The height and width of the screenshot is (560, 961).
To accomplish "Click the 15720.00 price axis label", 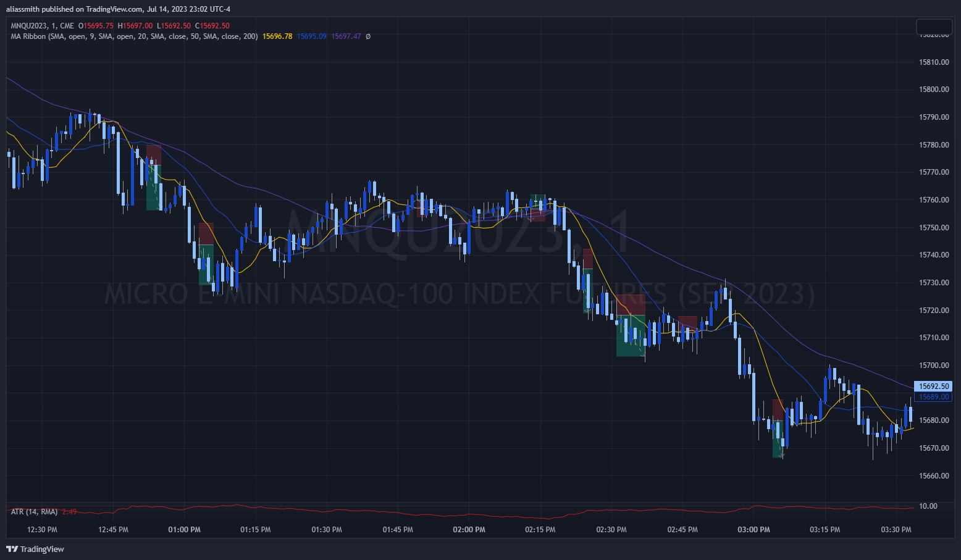I will coord(934,311).
